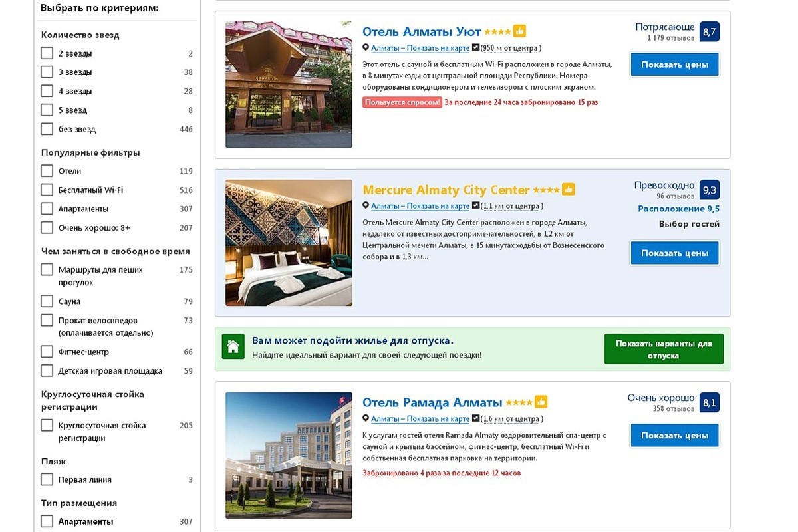Click 'Показать цены' for Отель Рамада Алматы
This screenshot has width=798, height=532.
tap(674, 436)
